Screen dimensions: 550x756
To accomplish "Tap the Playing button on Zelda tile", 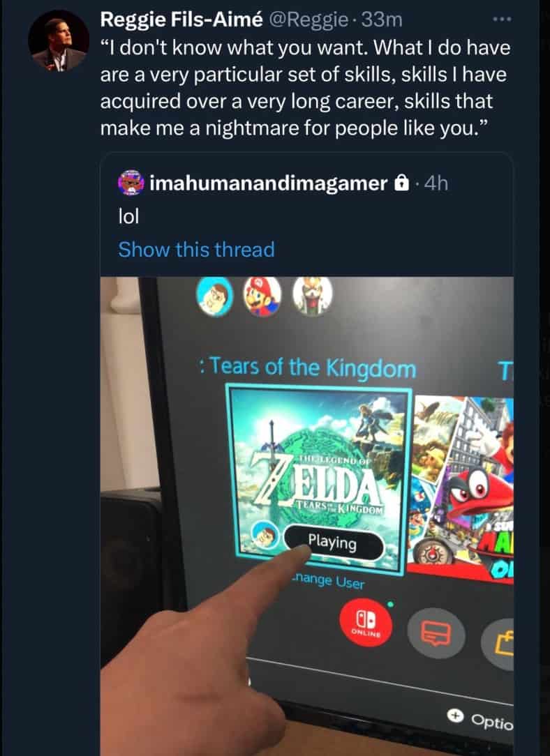I will point(334,543).
